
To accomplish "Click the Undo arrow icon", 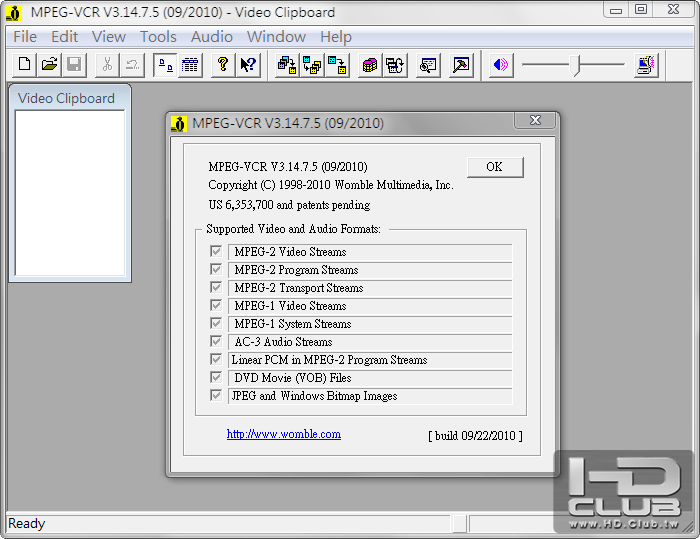I will tap(132, 65).
